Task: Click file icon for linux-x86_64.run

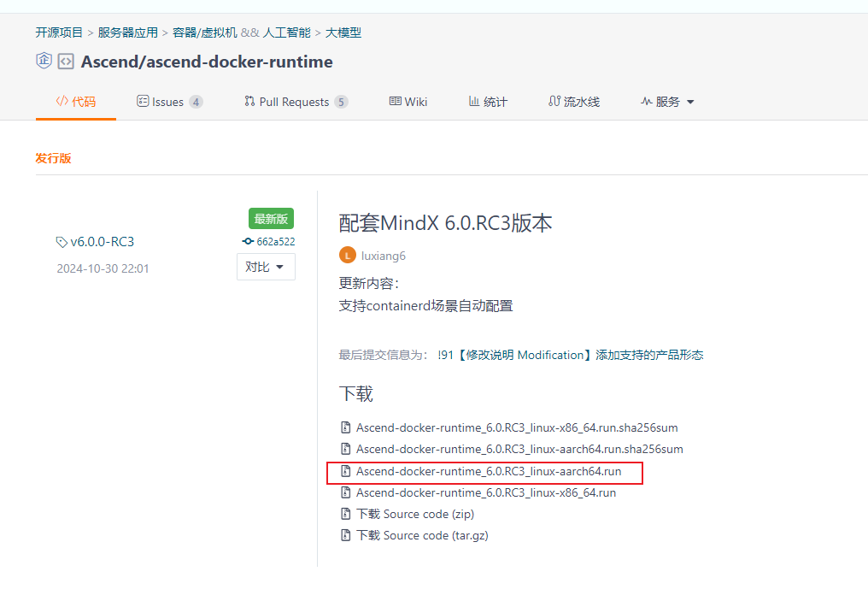Action: [x=346, y=493]
